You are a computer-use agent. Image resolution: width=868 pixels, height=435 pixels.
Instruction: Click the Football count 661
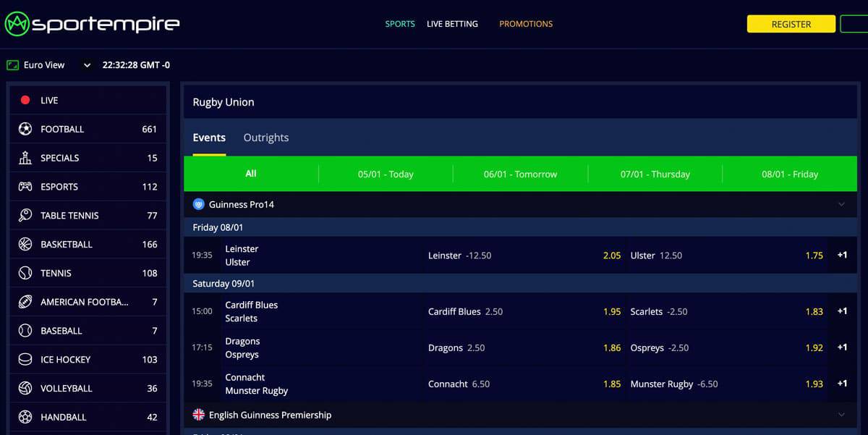[149, 129]
